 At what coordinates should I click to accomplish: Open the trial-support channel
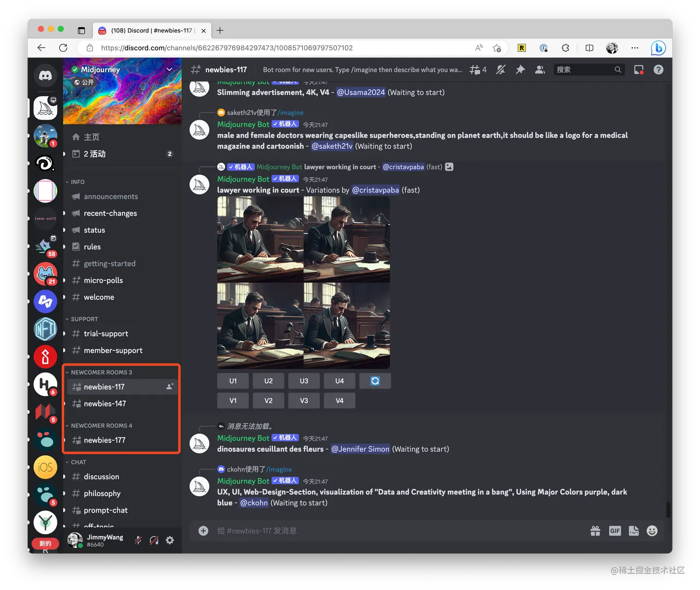tap(123, 334)
